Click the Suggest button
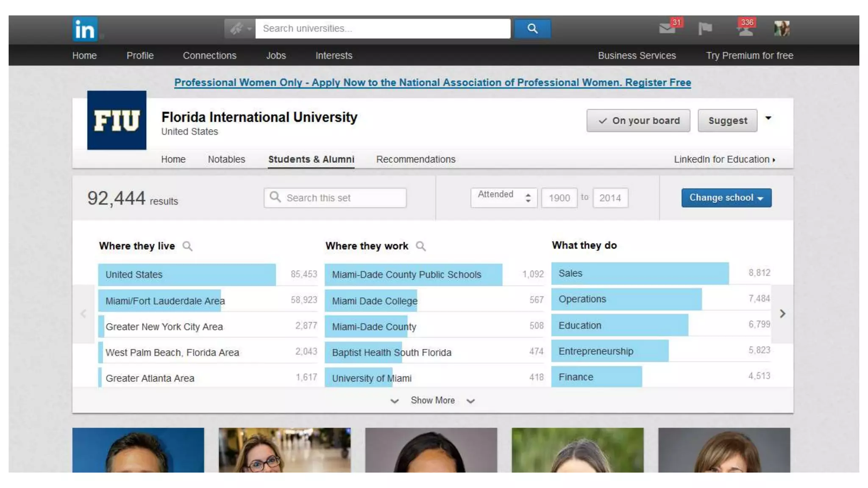868x488 pixels. click(727, 121)
